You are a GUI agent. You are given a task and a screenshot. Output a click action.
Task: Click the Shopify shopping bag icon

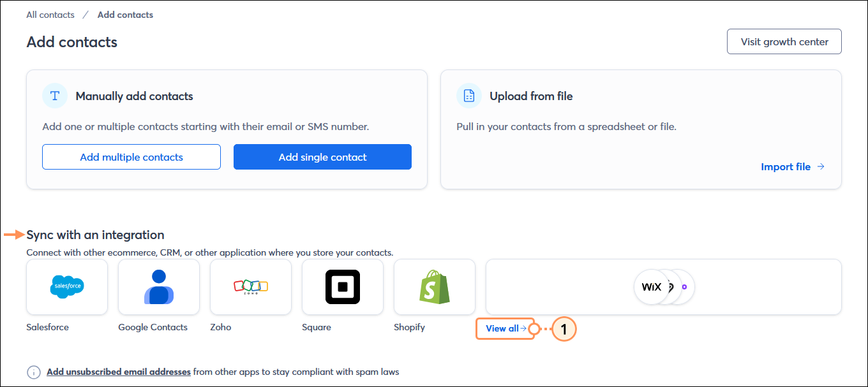(434, 287)
